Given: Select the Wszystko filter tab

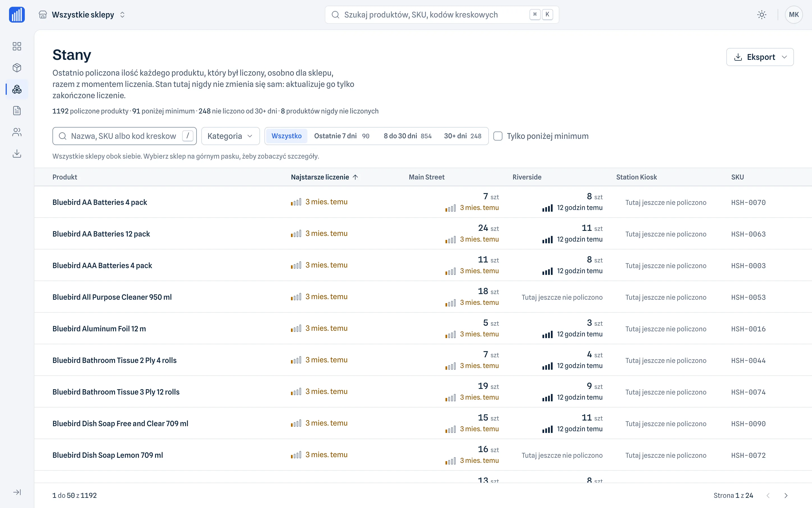Looking at the screenshot, I should 286,136.
